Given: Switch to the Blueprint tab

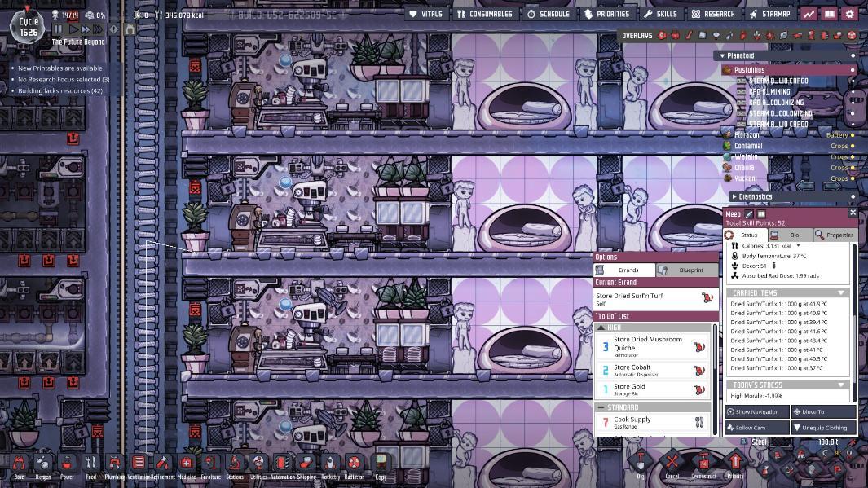Looking at the screenshot, I should tap(687, 270).
